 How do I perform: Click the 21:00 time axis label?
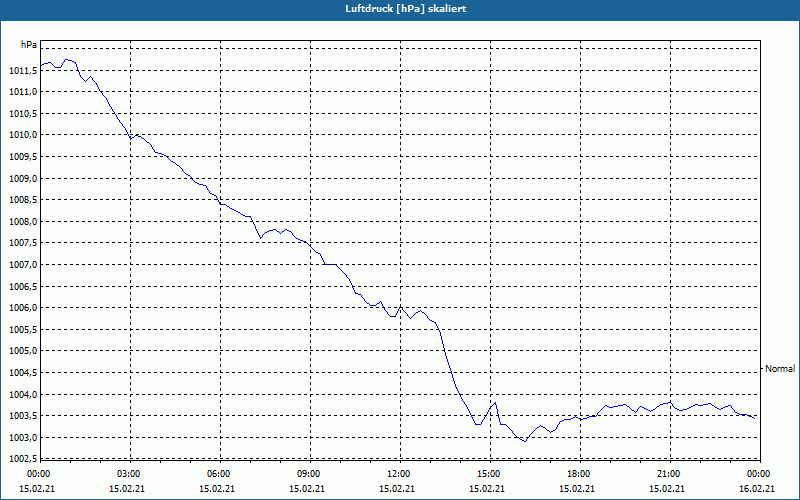pos(668,474)
